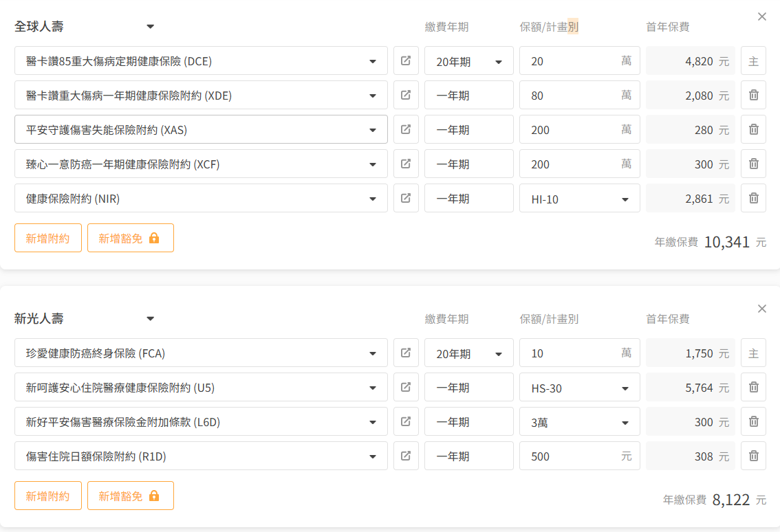
Task: Open external link for 醫卡讚85重大傷病定期健康保險 (DCE)
Action: point(406,60)
